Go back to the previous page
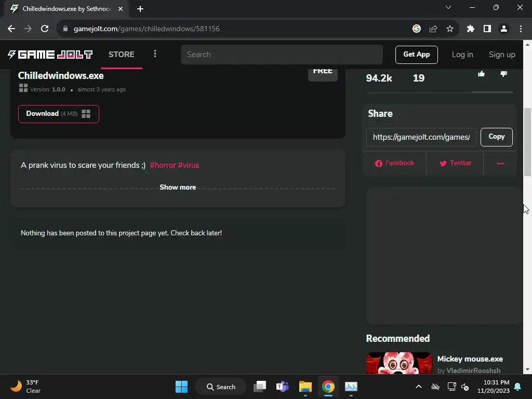Image resolution: width=532 pixels, height=399 pixels. pyautogui.click(x=11, y=29)
